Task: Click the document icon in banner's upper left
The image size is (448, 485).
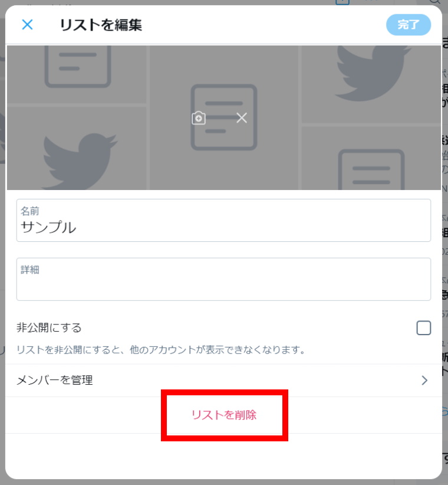Action: tap(78, 66)
